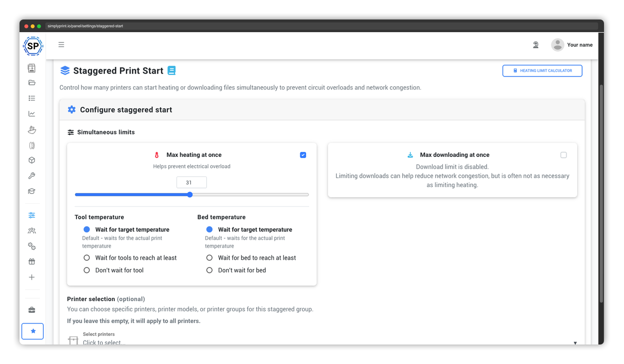
Task: Click the thermometer icon for Max heating
Action: 157,155
